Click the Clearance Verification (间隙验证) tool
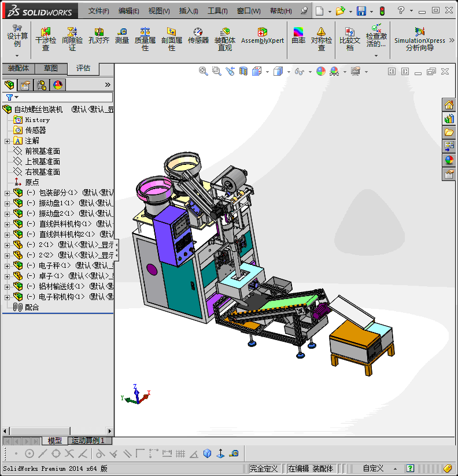 72,39
